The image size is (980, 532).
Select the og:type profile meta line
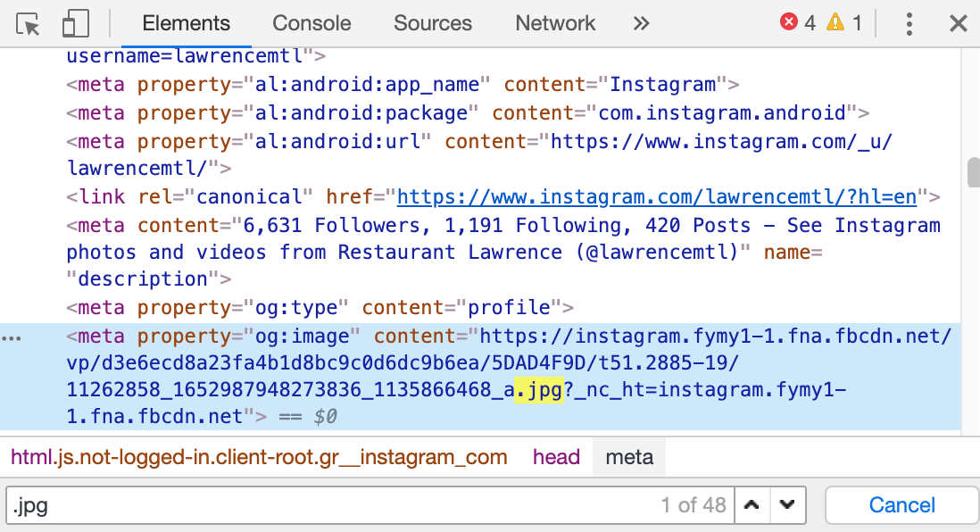320,308
